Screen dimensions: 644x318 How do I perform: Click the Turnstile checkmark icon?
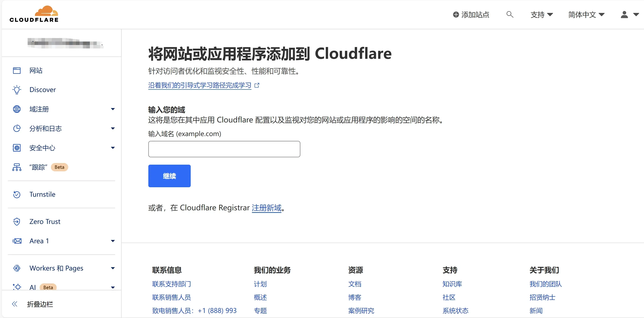[x=17, y=195]
